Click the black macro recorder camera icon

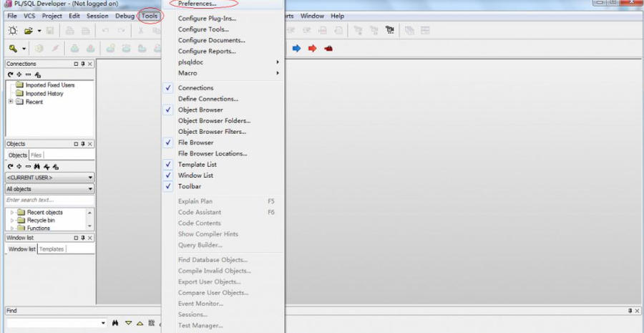click(390, 30)
